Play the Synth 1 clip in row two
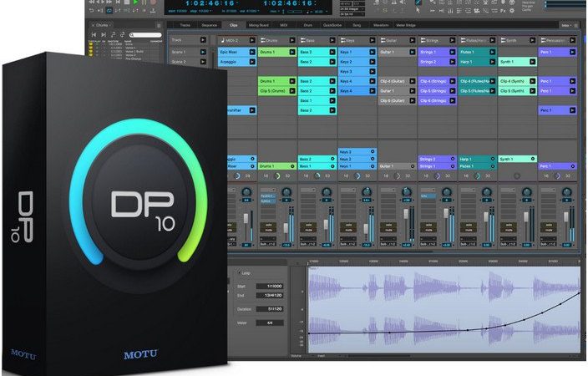 tap(532, 62)
